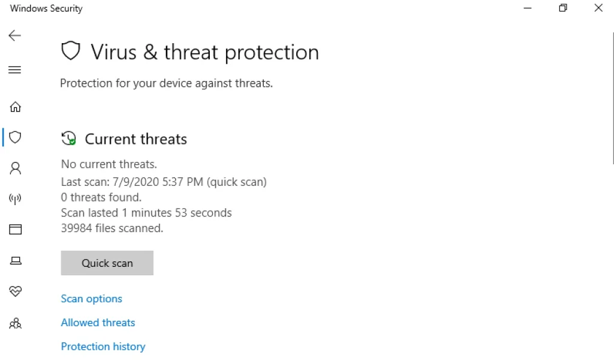Open Protection history
The height and width of the screenshot is (364, 614).
coord(103,346)
